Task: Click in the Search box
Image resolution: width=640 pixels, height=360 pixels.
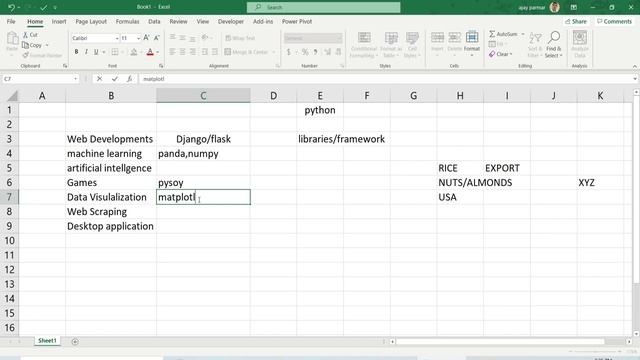Action: pos(324,7)
